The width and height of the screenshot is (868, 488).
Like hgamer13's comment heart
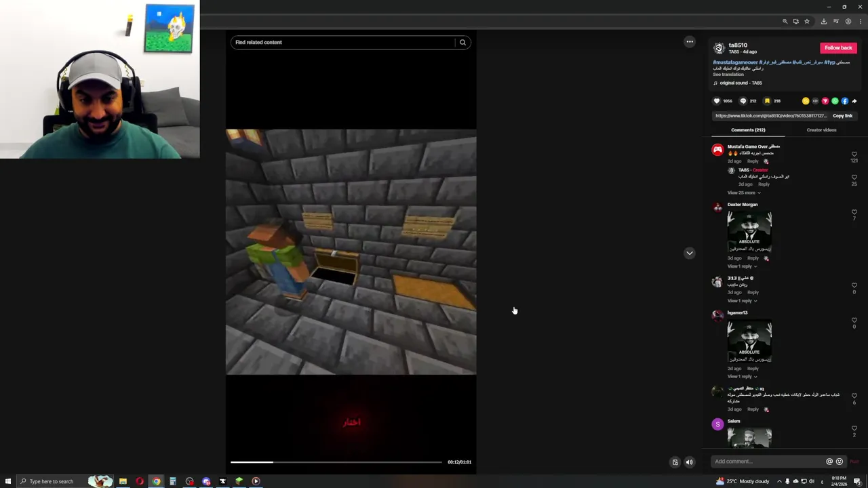(x=854, y=321)
